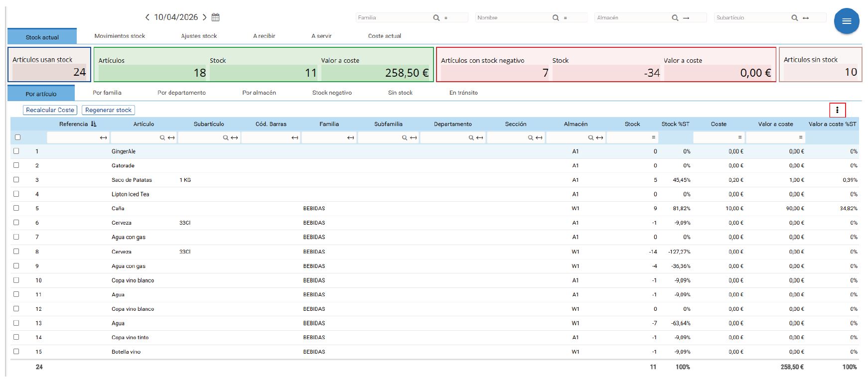Image resolution: width=868 pixels, height=385 pixels.
Task: Check the box for row 1 GingerAle
Action: 16,151
